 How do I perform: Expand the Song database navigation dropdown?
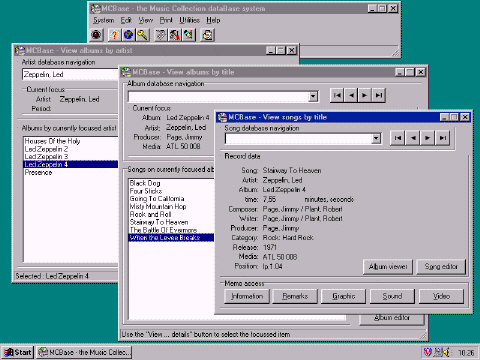pyautogui.click(x=376, y=138)
